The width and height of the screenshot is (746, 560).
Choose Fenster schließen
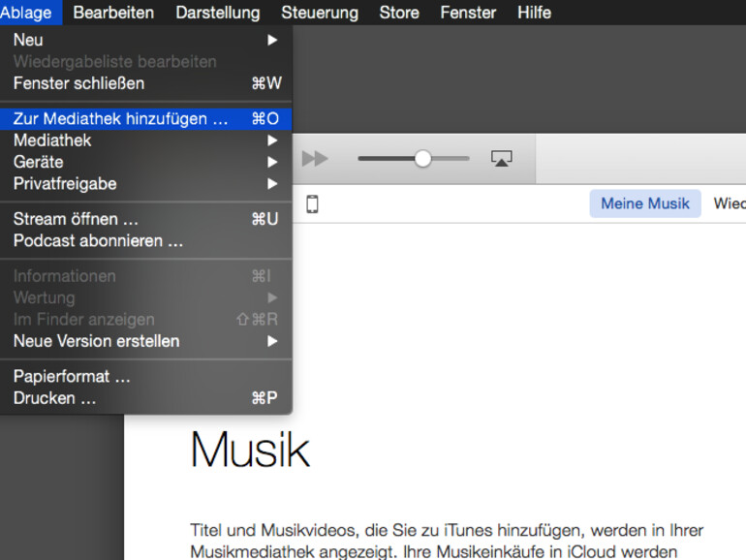tap(145, 83)
